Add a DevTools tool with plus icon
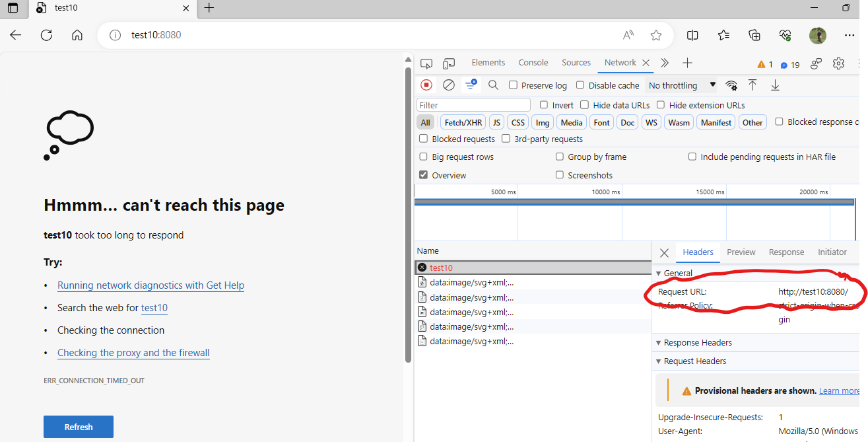Viewport: 868px width, 442px height. point(687,63)
